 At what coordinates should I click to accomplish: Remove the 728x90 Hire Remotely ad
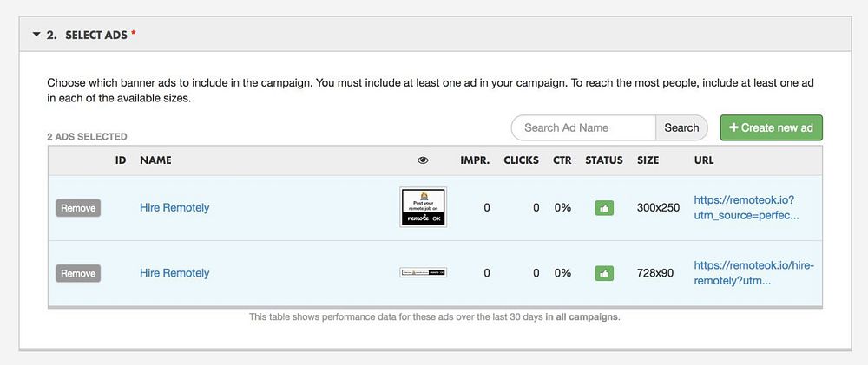coord(78,273)
